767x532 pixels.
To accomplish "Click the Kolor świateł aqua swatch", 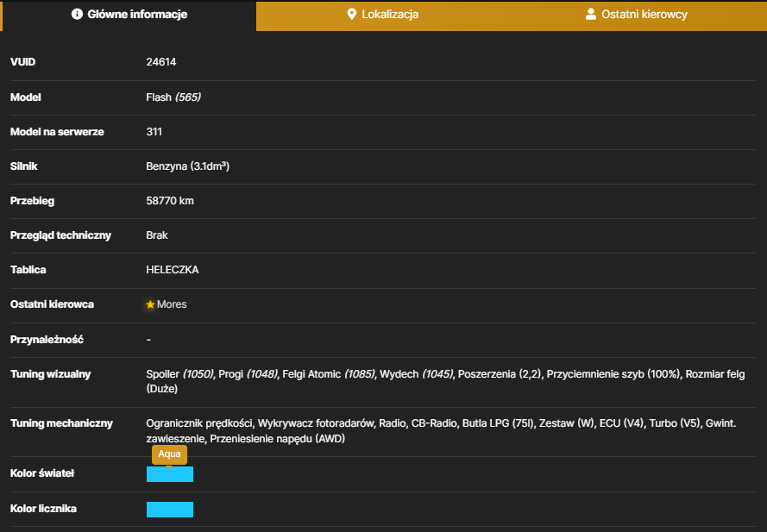I will [x=170, y=474].
